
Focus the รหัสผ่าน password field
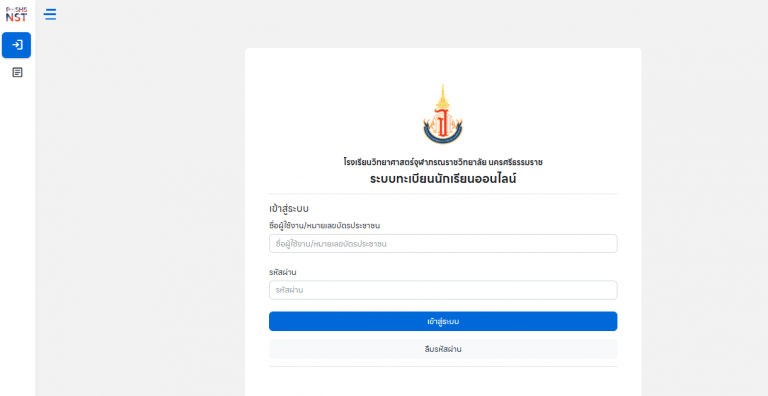[443, 290]
